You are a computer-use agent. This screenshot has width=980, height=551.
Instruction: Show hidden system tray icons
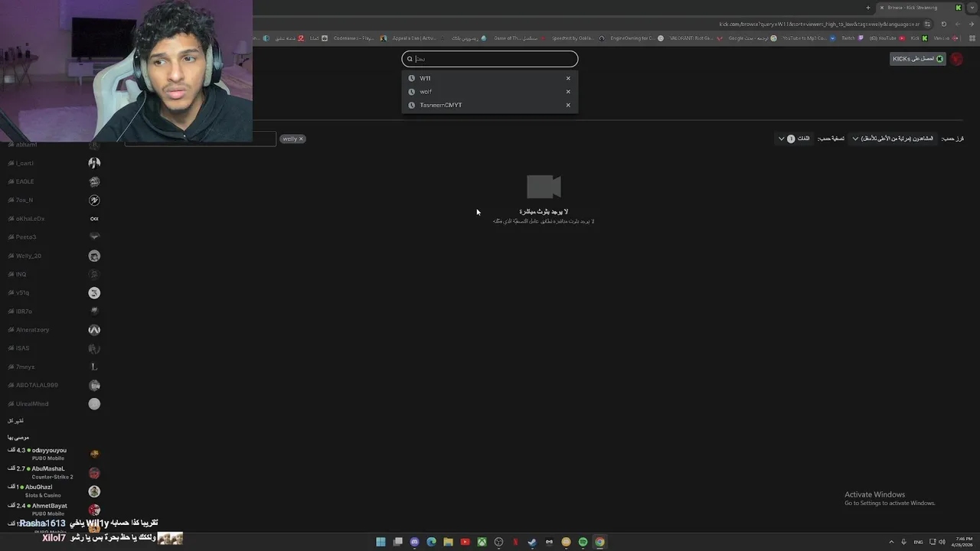click(x=891, y=542)
